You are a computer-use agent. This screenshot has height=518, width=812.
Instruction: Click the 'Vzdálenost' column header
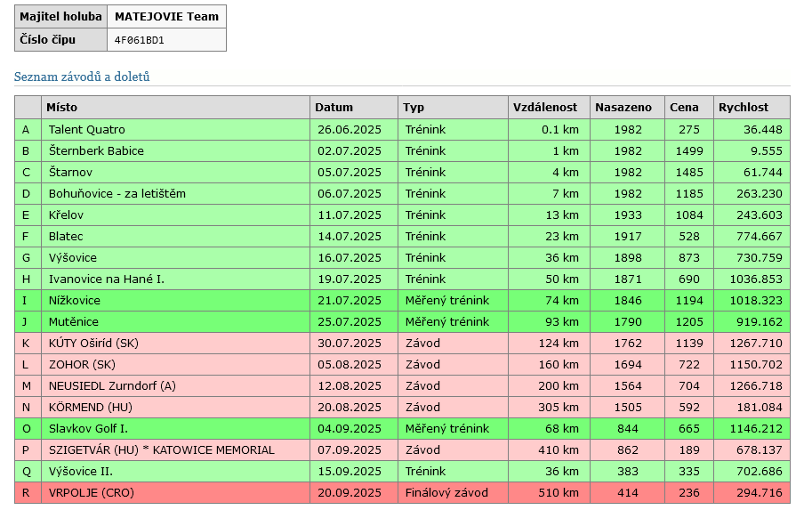(545, 108)
